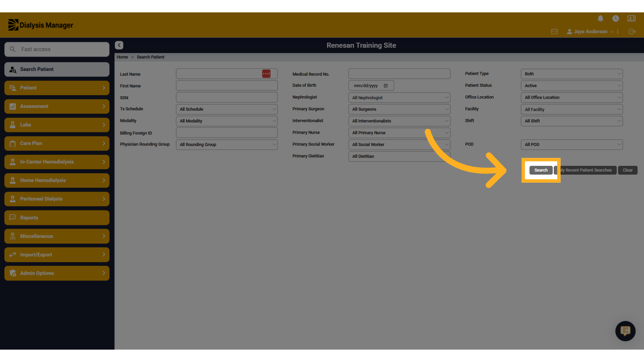Expand the In-Center Hemodialysis menu
This screenshot has height=362, width=644.
click(57, 162)
